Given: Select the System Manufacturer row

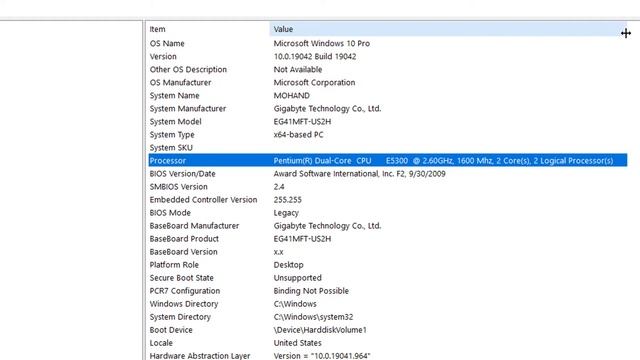Looking at the screenshot, I should [187, 109].
